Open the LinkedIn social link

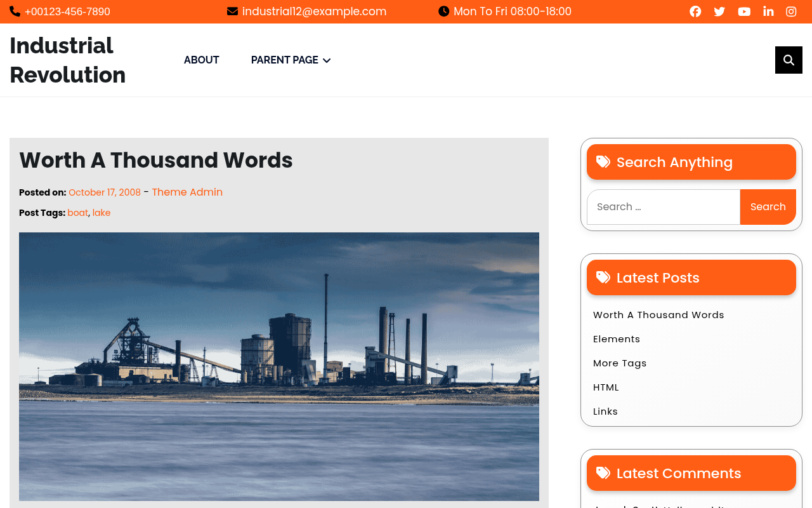[x=768, y=11]
